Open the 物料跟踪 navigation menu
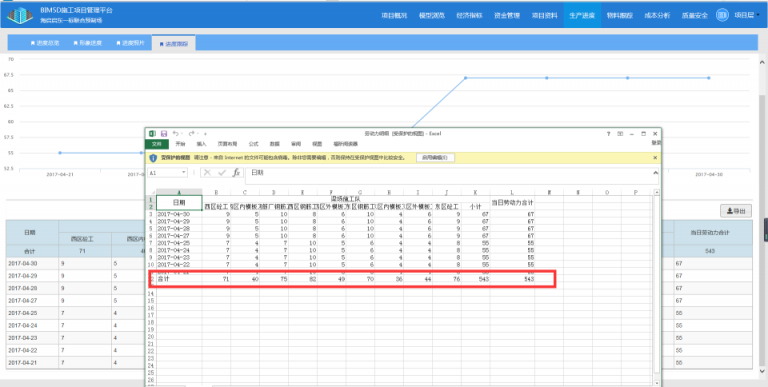The height and width of the screenshot is (387, 768). pos(620,16)
